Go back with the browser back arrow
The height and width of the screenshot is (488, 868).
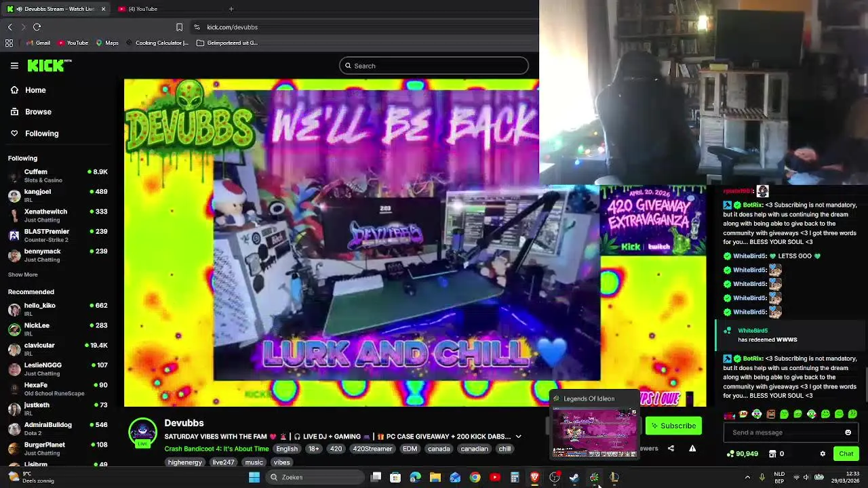click(9, 27)
